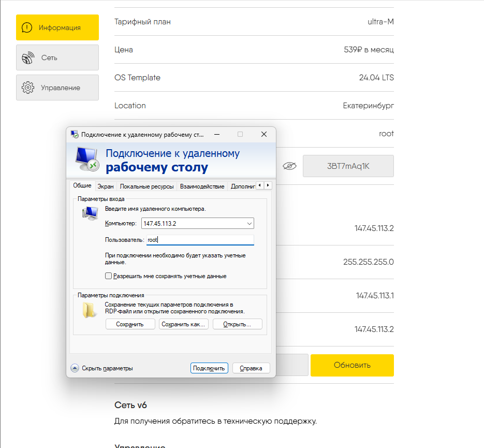Click the password field 3BT7mAq1K
Screen dimensions: 484x448
pyautogui.click(x=348, y=166)
